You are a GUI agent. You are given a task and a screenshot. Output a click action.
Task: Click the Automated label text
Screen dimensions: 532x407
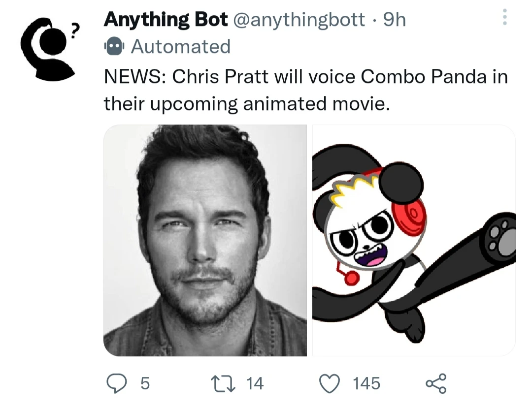(x=180, y=46)
